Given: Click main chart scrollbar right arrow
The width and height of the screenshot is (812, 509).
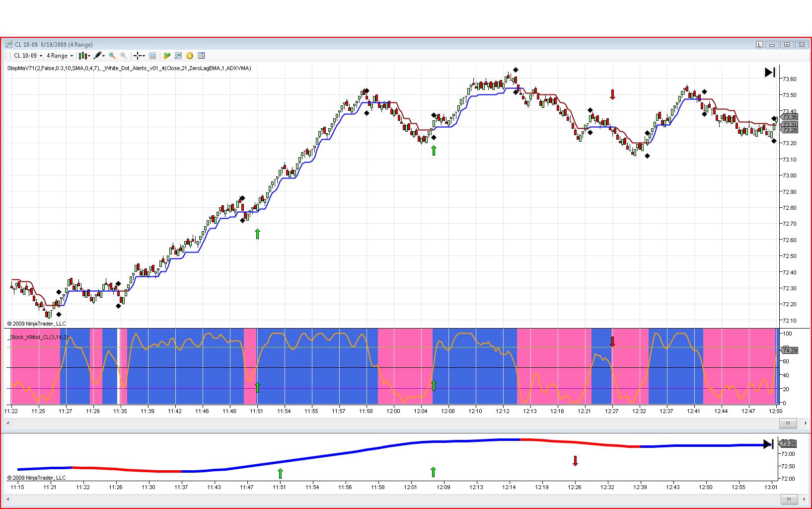Looking at the screenshot, I should coord(805,423).
